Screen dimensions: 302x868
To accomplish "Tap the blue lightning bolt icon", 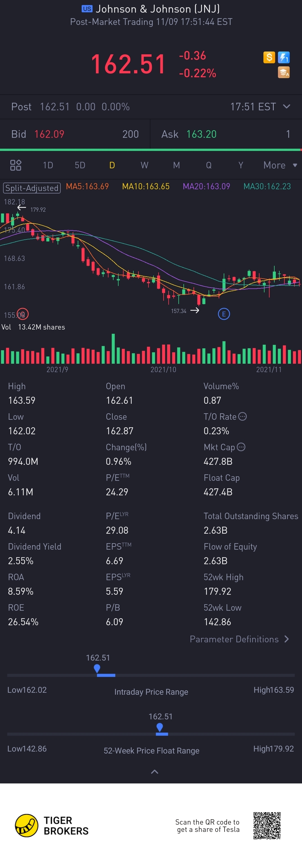I will (284, 57).
